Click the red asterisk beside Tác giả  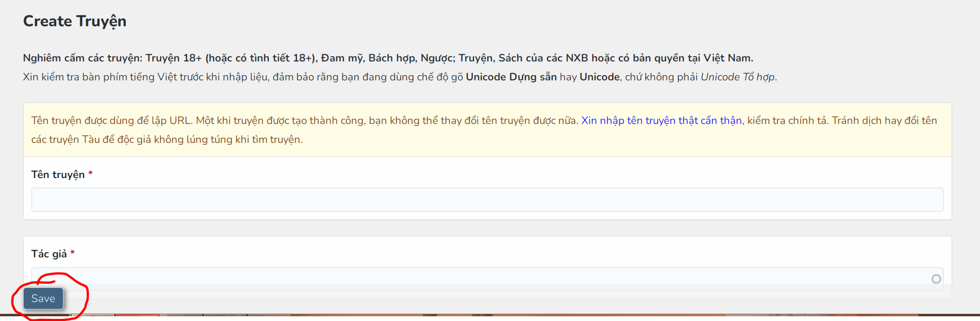tap(72, 253)
